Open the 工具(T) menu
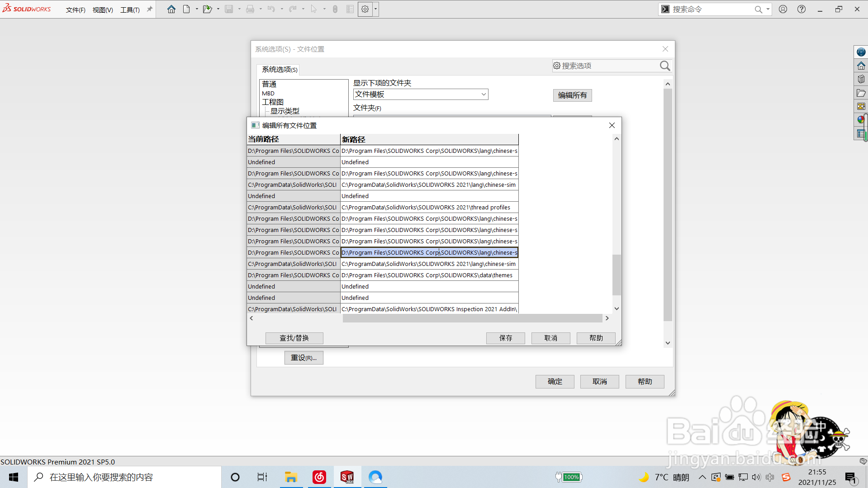868x488 pixels. click(x=130, y=10)
